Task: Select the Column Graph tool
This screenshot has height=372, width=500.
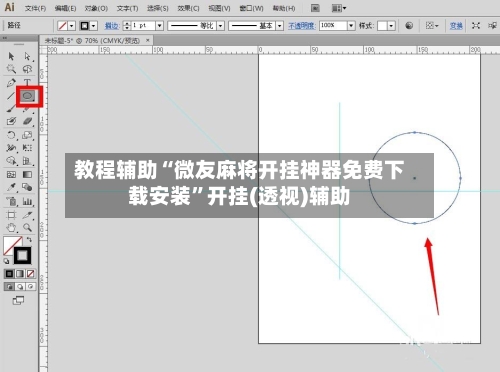Action: pos(27,201)
